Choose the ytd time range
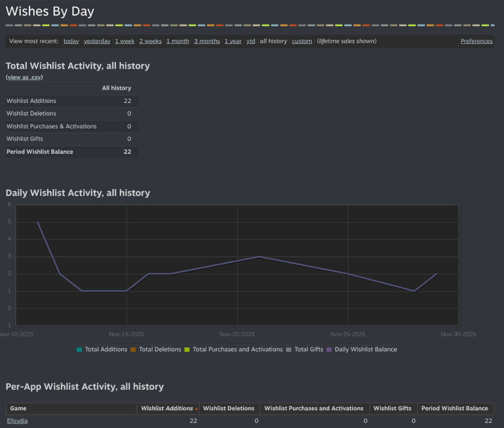504x428 pixels. 250,41
